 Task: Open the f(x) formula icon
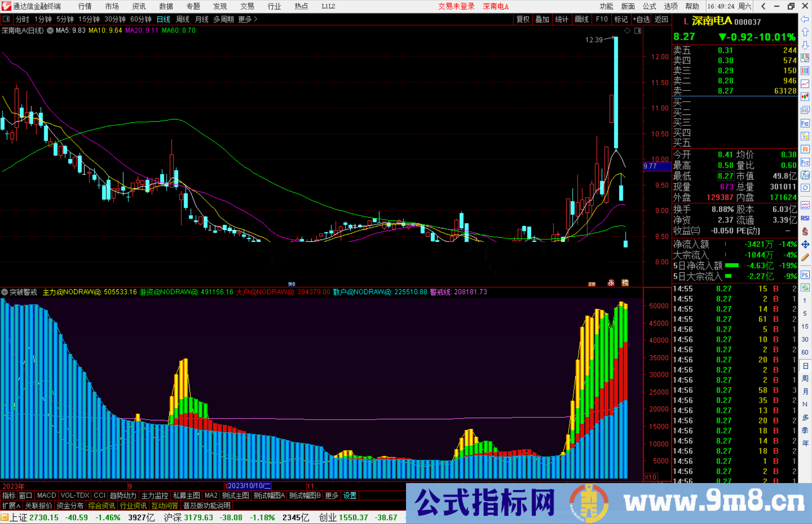pos(805,175)
